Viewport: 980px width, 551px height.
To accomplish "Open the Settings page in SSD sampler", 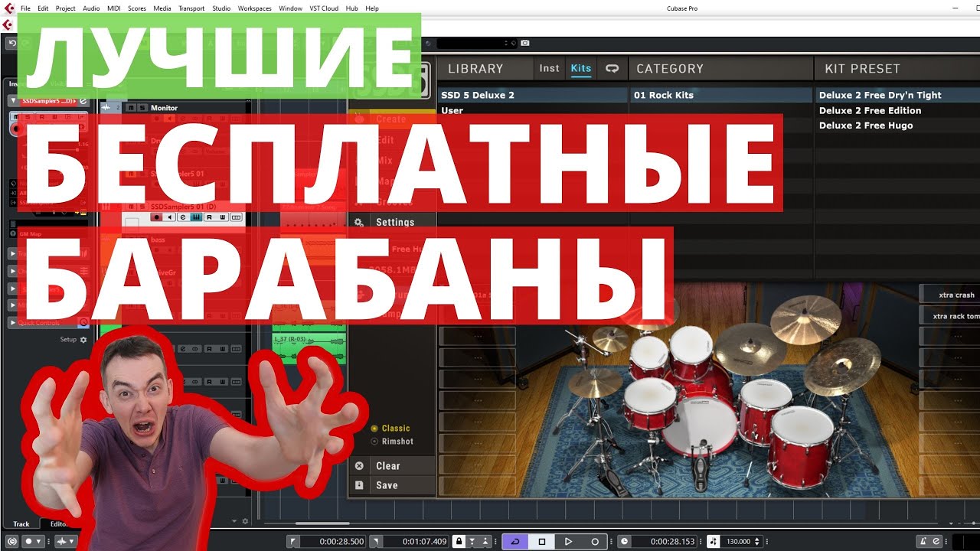I will 394,222.
